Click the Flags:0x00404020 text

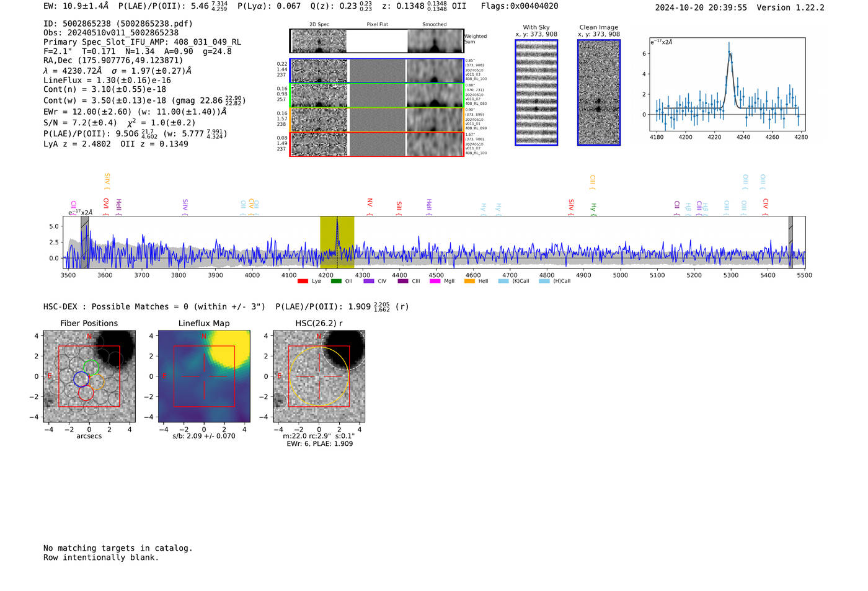coord(520,6)
